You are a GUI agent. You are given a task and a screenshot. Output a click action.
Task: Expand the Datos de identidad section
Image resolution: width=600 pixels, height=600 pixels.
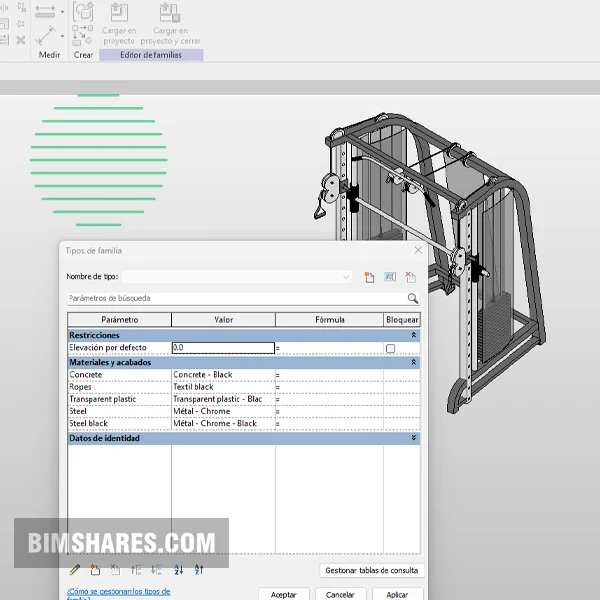(x=414, y=438)
